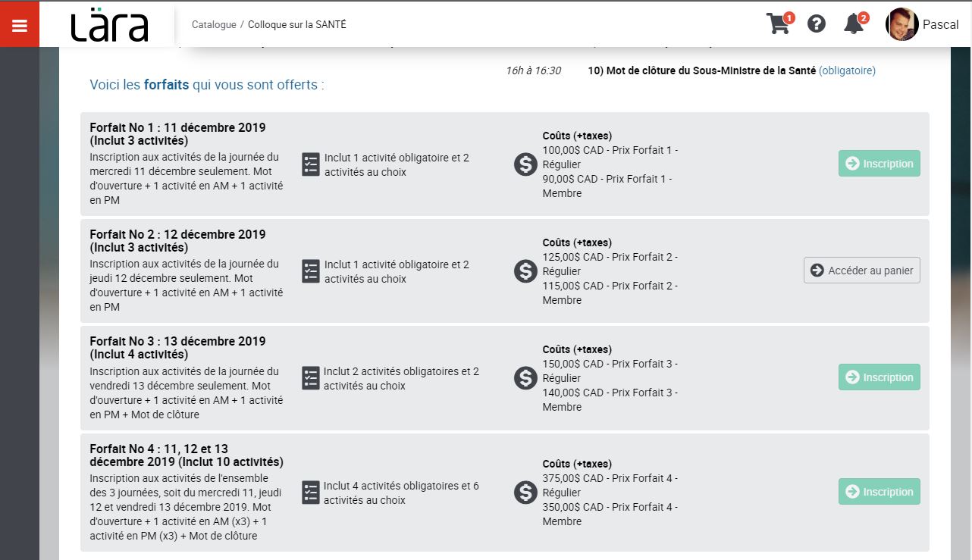This screenshot has width=972, height=560.
Task: Open the red hamburger navigation menu
Action: pyautogui.click(x=19, y=23)
